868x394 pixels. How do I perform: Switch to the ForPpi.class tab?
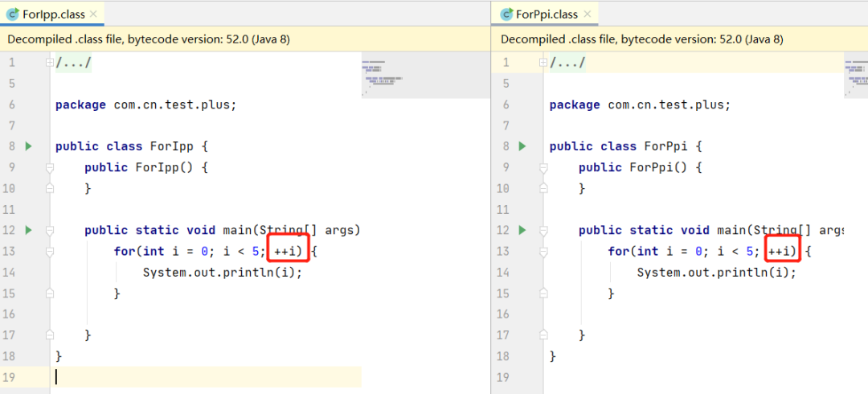[x=547, y=14]
